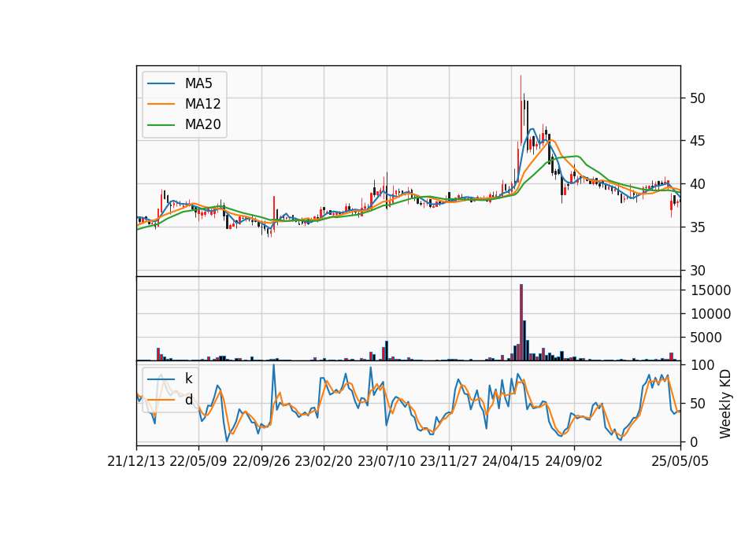The image size is (756, 543).
Task: Click the price axis value 40
Action: (697, 184)
